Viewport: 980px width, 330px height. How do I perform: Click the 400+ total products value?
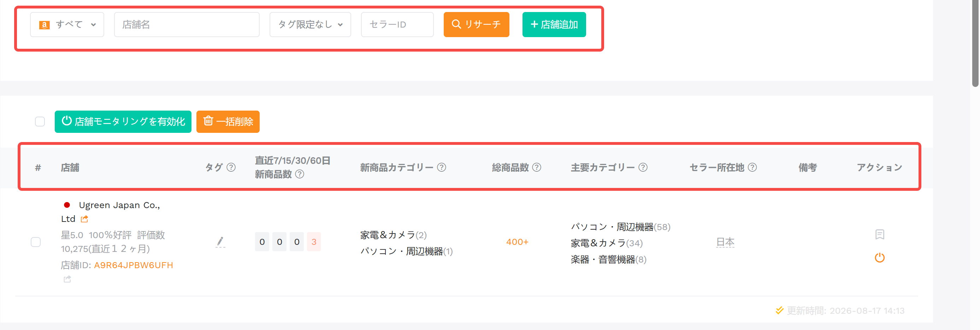pyautogui.click(x=517, y=242)
